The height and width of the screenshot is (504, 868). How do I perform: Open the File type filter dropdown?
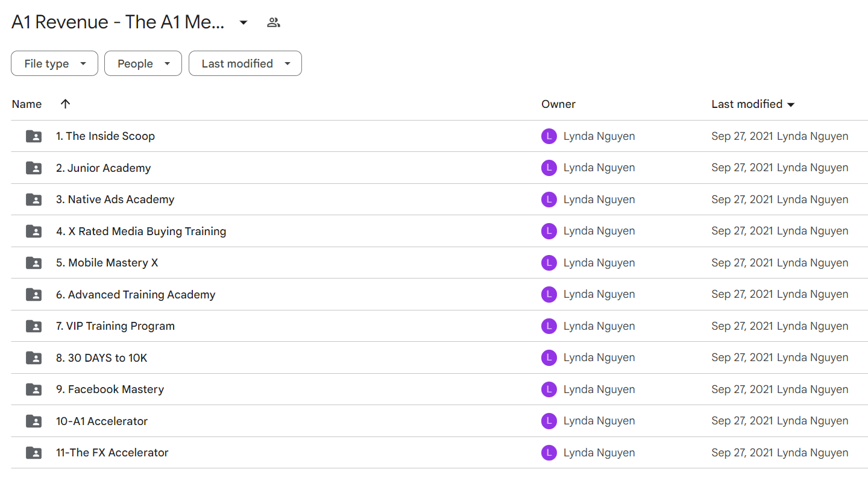pos(54,63)
